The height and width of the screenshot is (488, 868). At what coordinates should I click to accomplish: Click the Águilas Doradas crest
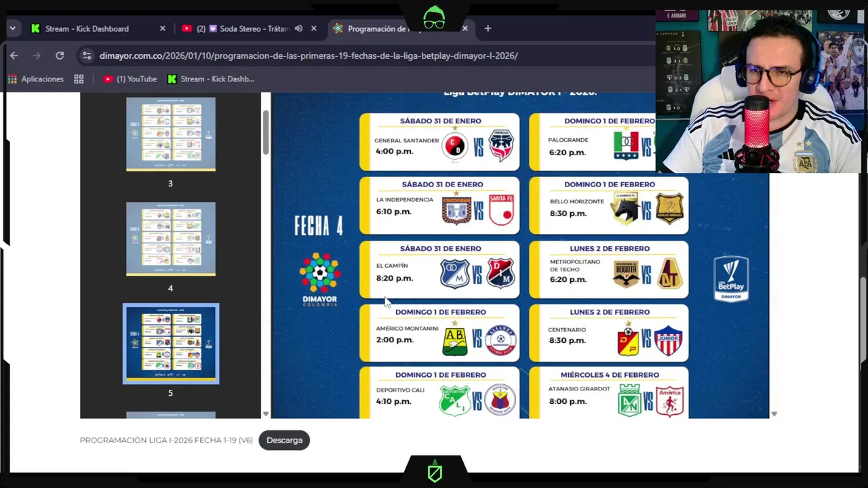click(x=669, y=209)
